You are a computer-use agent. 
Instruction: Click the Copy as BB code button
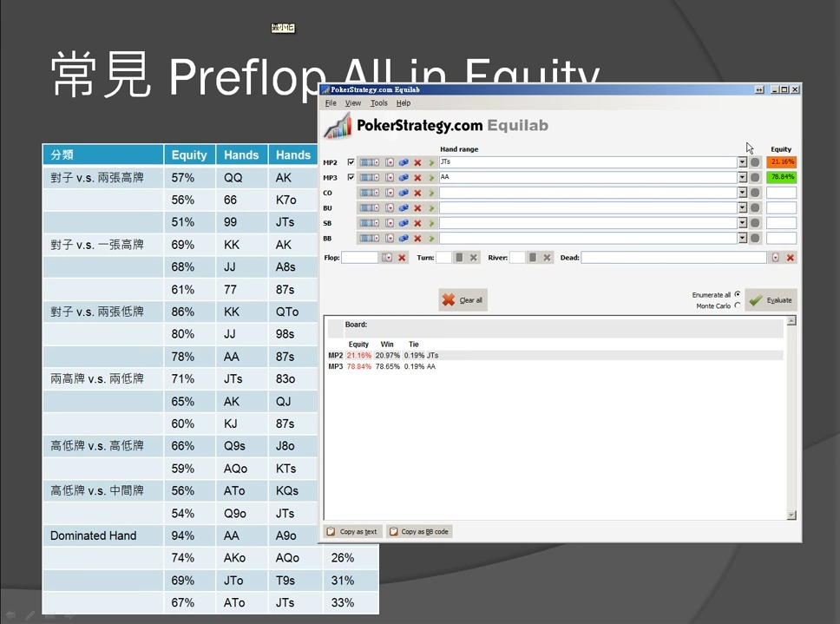coord(419,531)
